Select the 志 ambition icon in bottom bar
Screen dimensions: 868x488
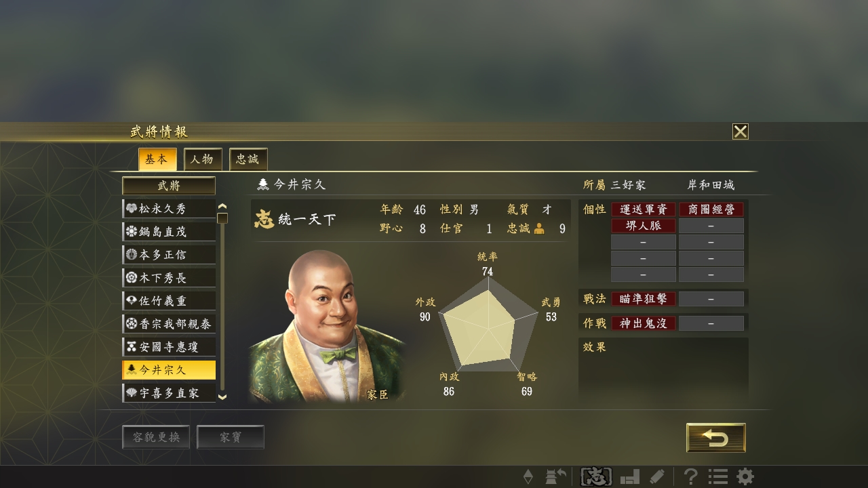tap(596, 477)
